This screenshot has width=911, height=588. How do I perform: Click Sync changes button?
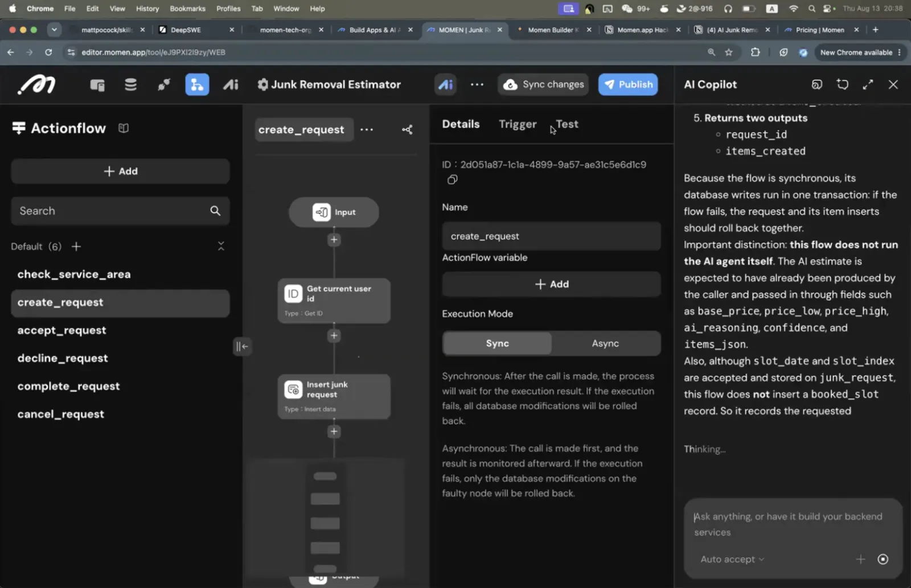[544, 84]
